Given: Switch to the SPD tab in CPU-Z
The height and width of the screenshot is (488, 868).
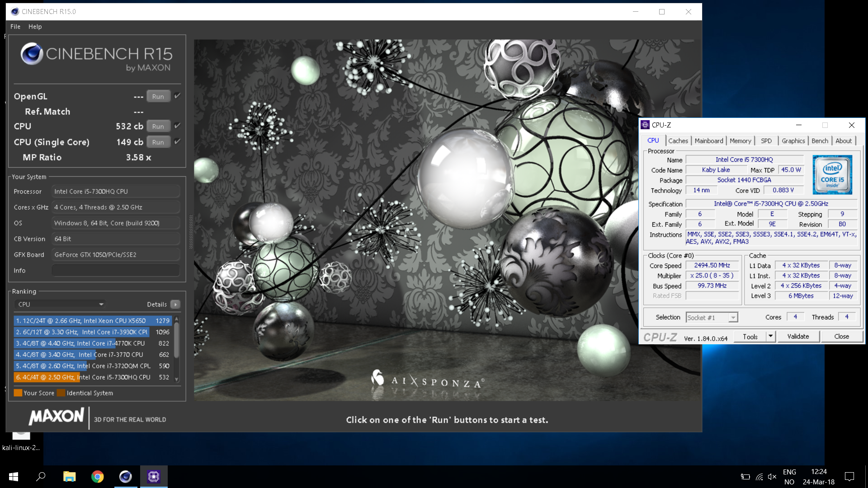Looking at the screenshot, I should 766,141.
